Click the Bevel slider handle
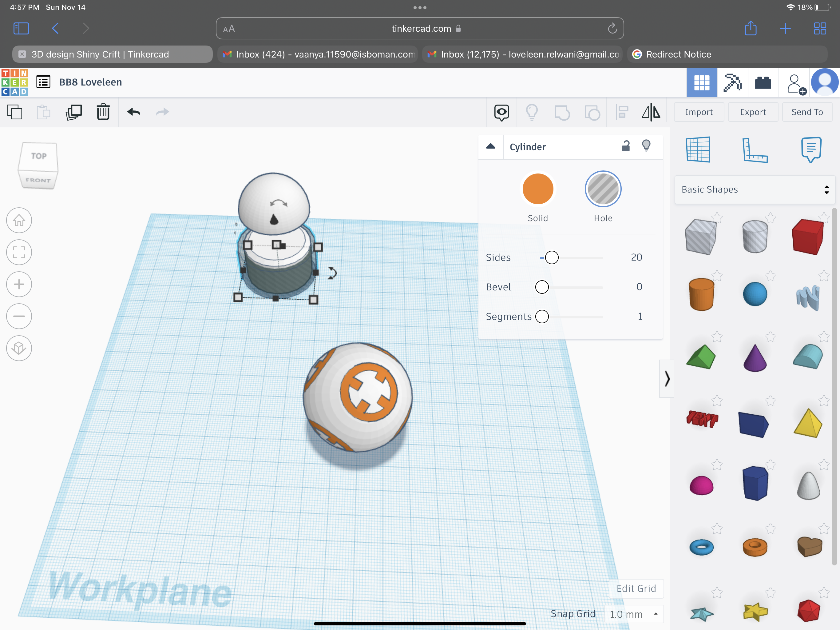This screenshot has height=630, width=840. coord(542,287)
